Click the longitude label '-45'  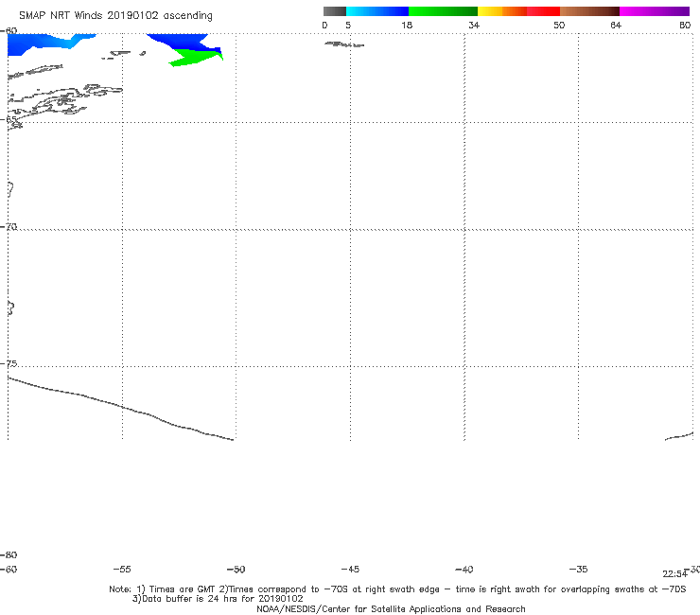coord(350,570)
